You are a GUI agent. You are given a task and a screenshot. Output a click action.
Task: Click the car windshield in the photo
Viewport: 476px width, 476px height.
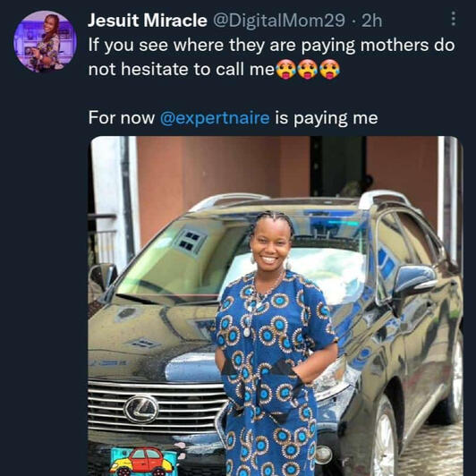pos(240,258)
